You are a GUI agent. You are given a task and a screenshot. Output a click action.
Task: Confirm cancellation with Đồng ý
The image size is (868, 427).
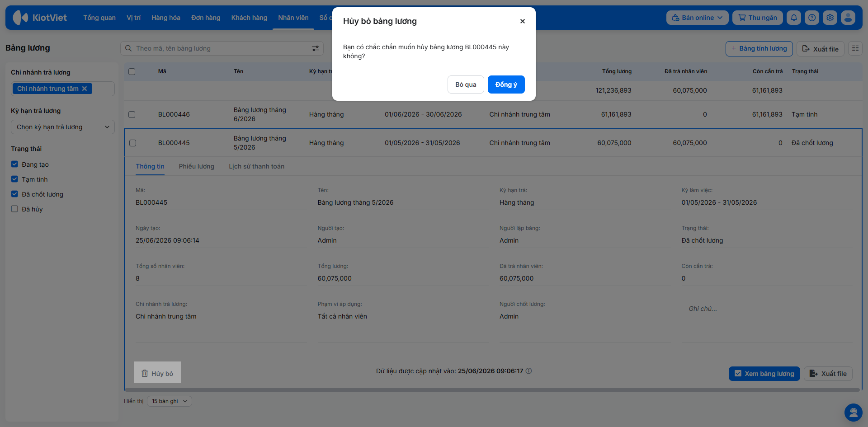pos(506,84)
